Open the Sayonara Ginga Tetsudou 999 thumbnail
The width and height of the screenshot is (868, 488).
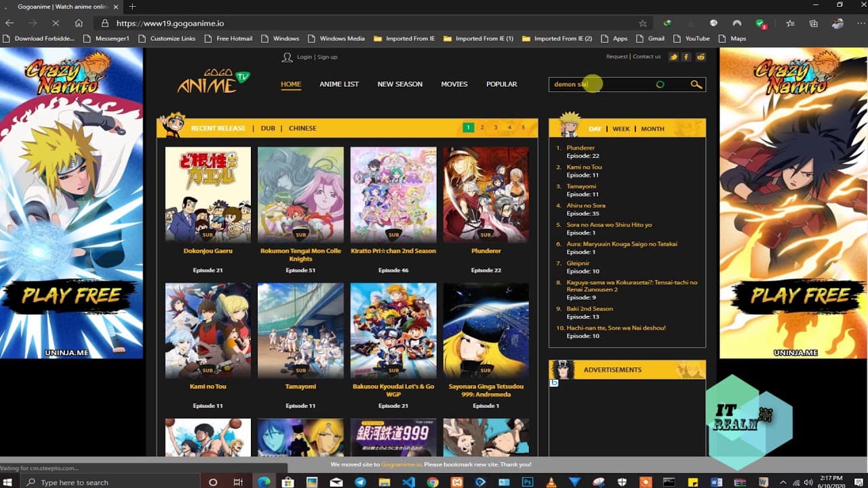pyautogui.click(x=486, y=331)
